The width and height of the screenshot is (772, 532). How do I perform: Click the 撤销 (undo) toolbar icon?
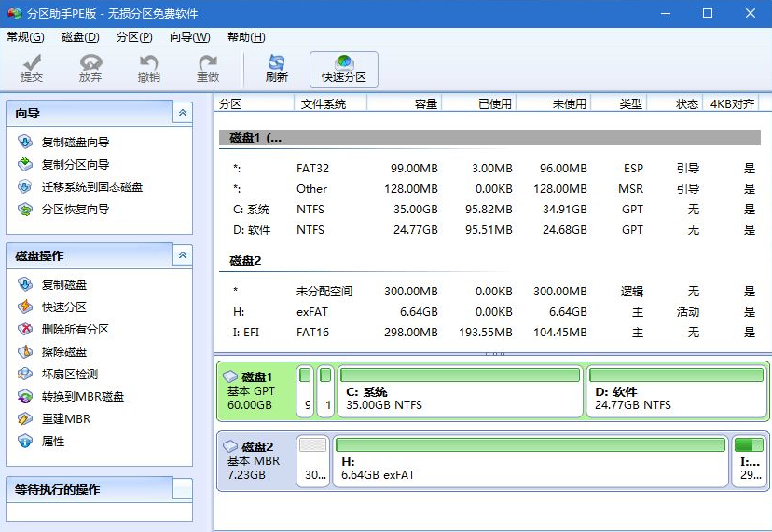[148, 69]
